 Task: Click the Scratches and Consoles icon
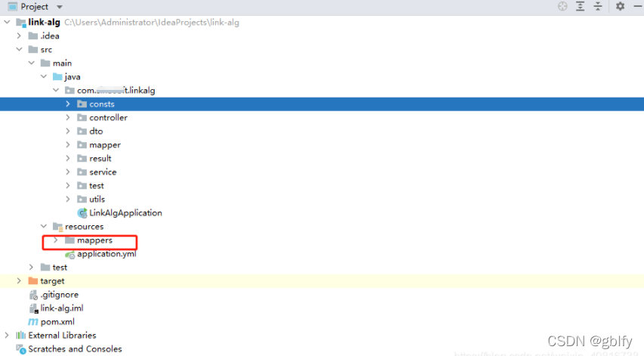(x=20, y=349)
